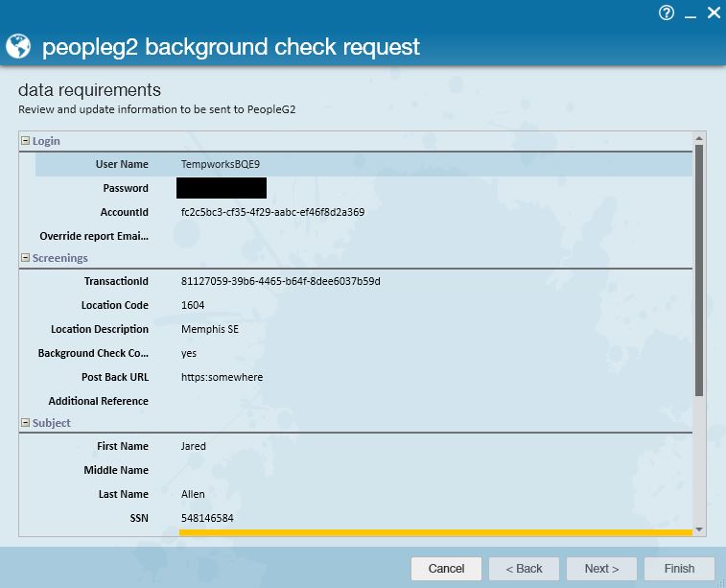The height and width of the screenshot is (588, 726).
Task: Edit the Location Code 1604 field
Action: (x=434, y=305)
